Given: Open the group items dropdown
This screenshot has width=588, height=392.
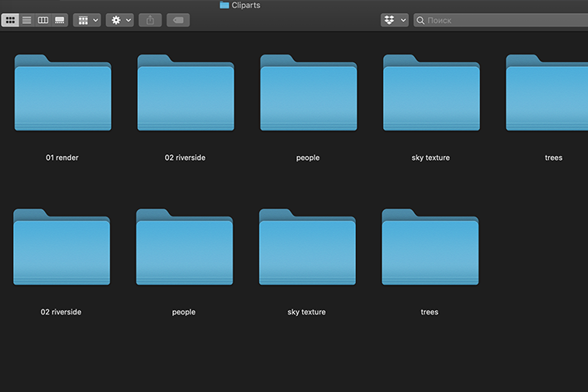Looking at the screenshot, I should 87,20.
